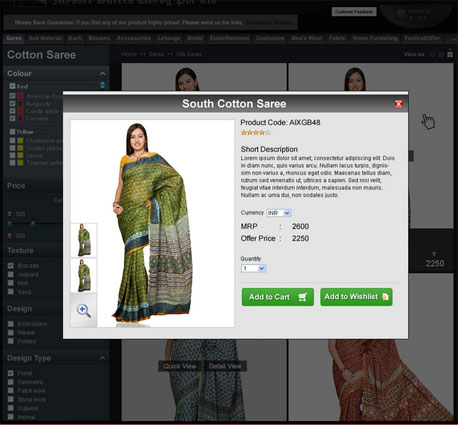Open the Home Furnishing navigation tab
The height and width of the screenshot is (425, 458).
click(375, 38)
